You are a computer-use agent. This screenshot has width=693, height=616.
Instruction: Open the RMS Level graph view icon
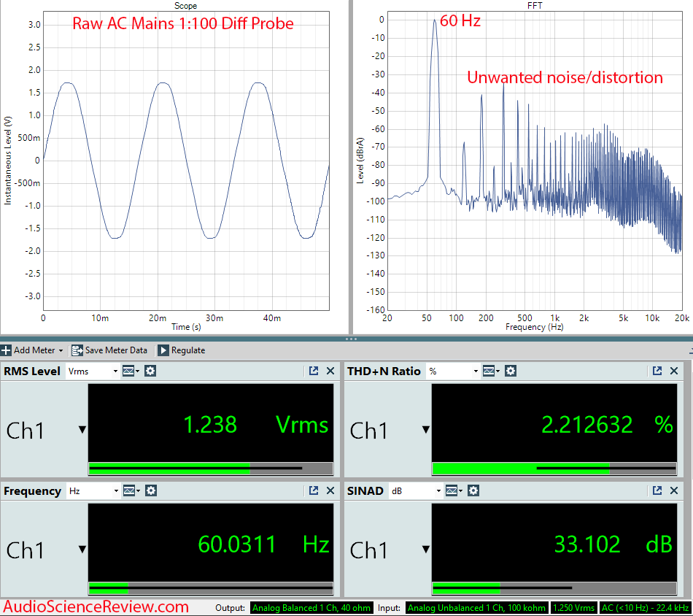coord(130,371)
